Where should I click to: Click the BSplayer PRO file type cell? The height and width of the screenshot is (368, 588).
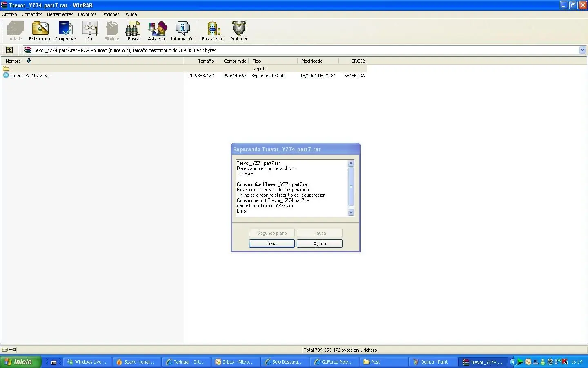coord(268,76)
